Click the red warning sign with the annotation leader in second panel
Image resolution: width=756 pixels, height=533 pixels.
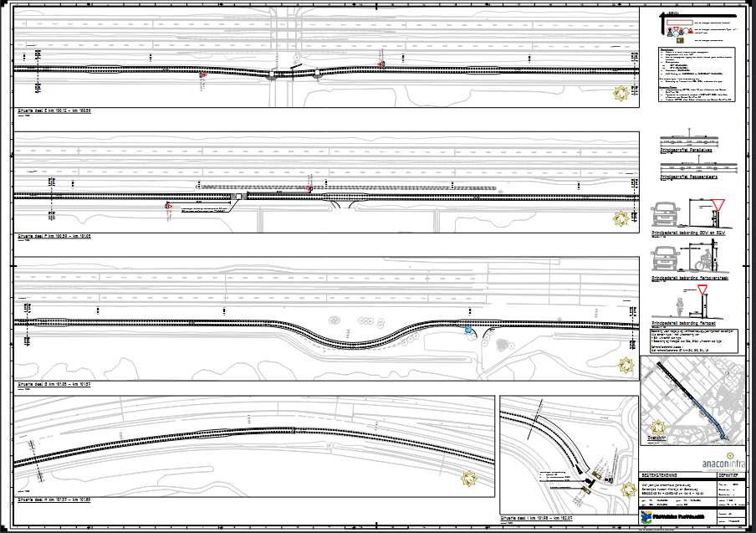168,206
